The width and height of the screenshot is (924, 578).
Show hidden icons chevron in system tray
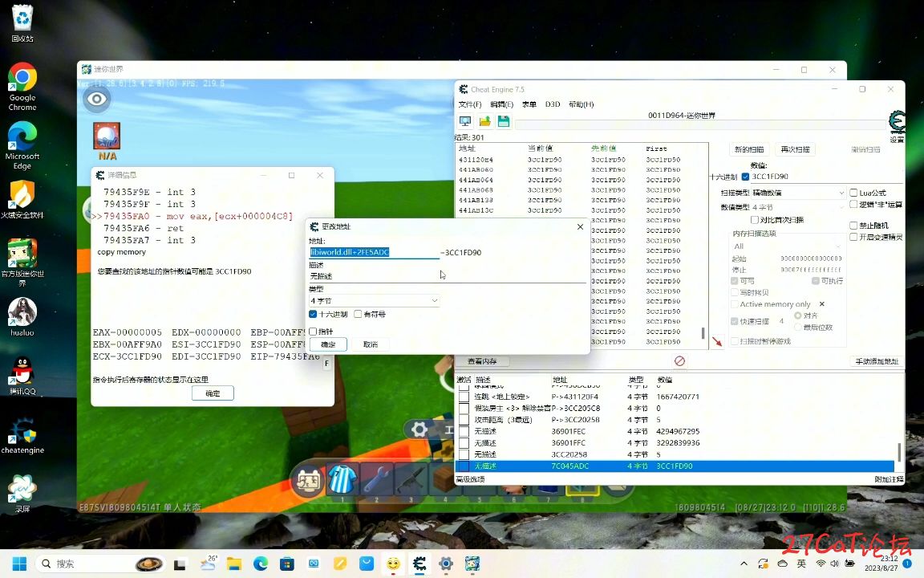pyautogui.click(x=744, y=564)
